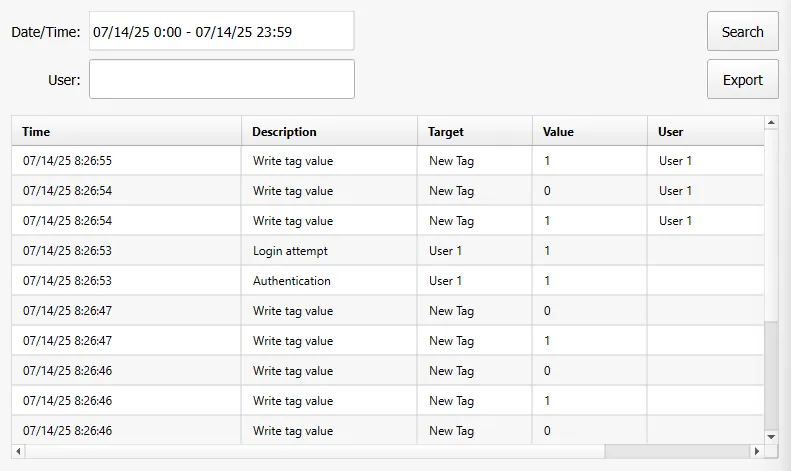Click the empty User filter field
The image size is (791, 471).
coord(221,79)
